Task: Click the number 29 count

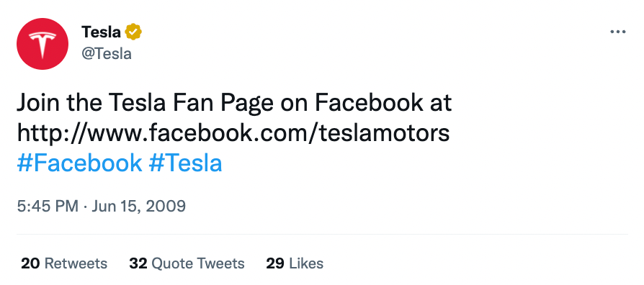Action: tap(275, 263)
